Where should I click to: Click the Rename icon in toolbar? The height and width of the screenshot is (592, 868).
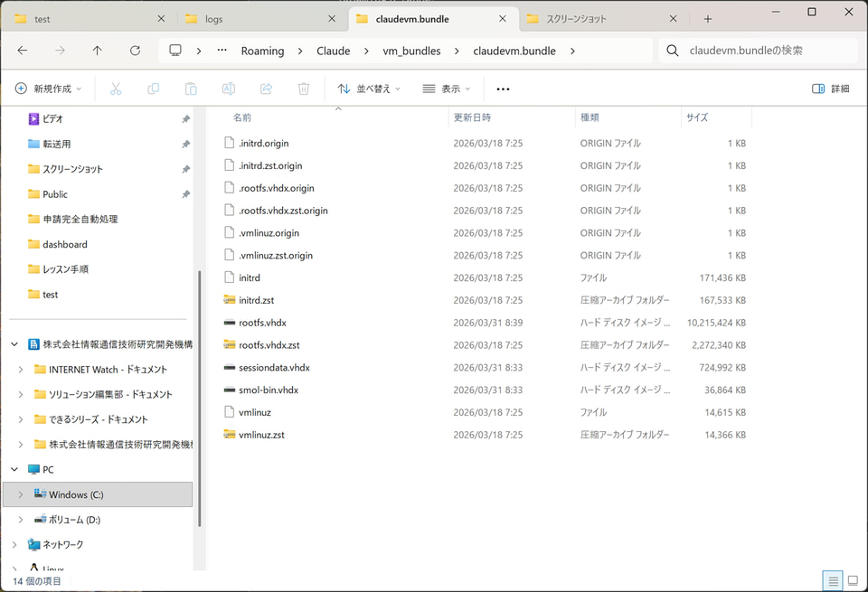pyautogui.click(x=229, y=89)
